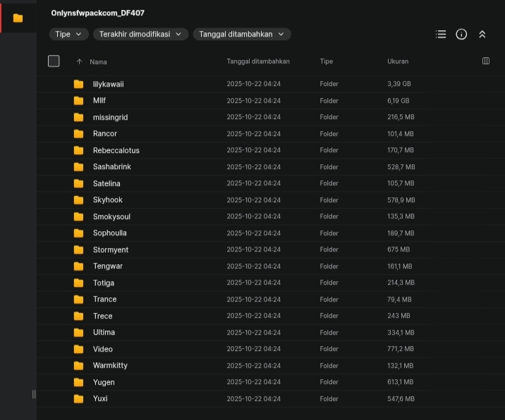
Task: Open the Skyhook folder
Action: coord(107,200)
